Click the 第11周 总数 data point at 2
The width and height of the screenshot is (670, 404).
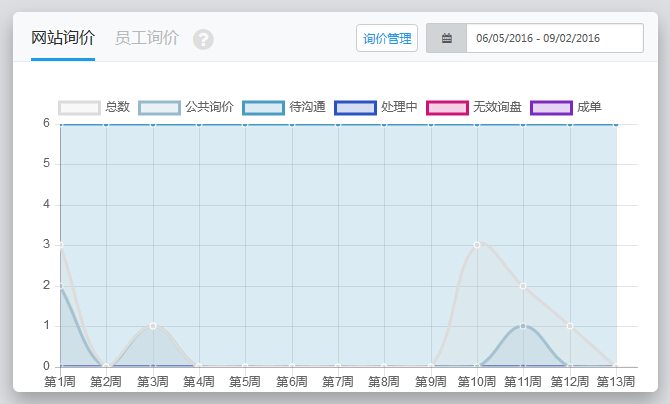(x=523, y=285)
